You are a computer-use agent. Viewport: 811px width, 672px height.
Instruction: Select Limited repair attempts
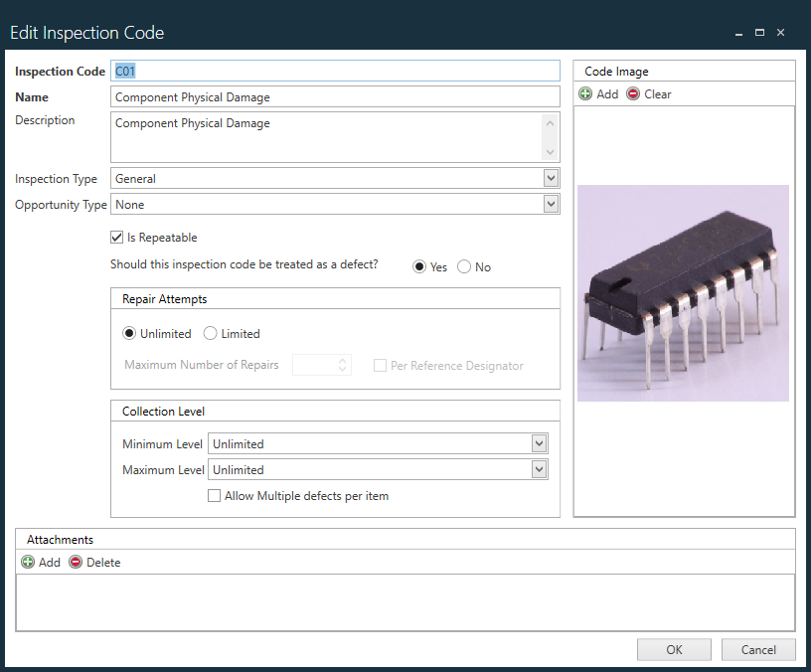(209, 333)
